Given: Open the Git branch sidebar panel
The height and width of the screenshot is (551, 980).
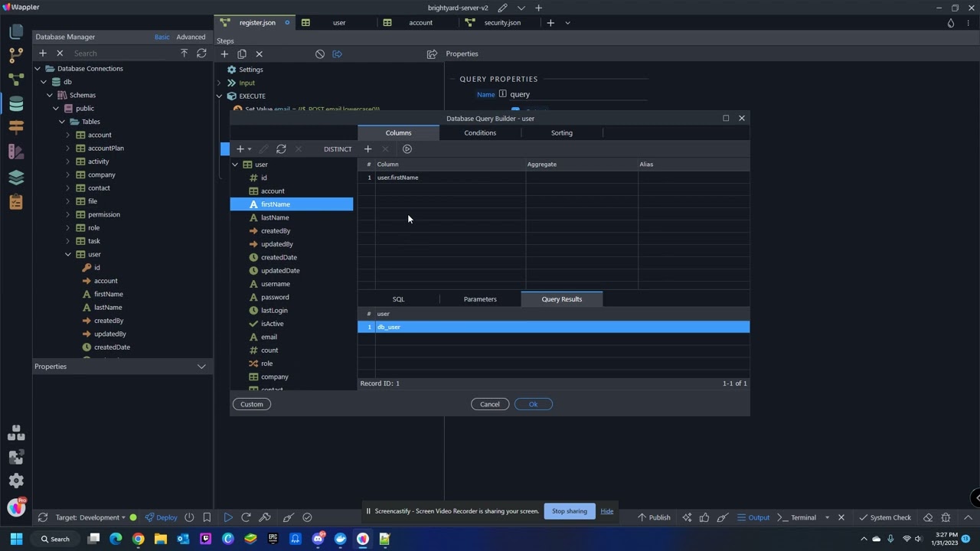Looking at the screenshot, I should pyautogui.click(x=16, y=55).
